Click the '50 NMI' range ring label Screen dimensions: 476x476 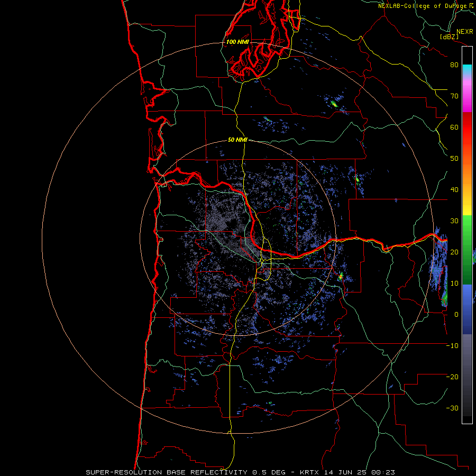click(237, 140)
